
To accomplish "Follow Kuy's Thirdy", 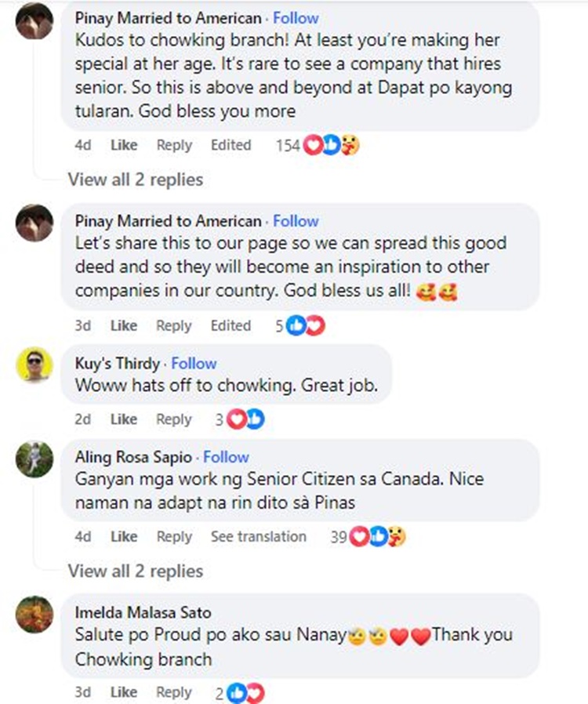I will (x=194, y=364).
